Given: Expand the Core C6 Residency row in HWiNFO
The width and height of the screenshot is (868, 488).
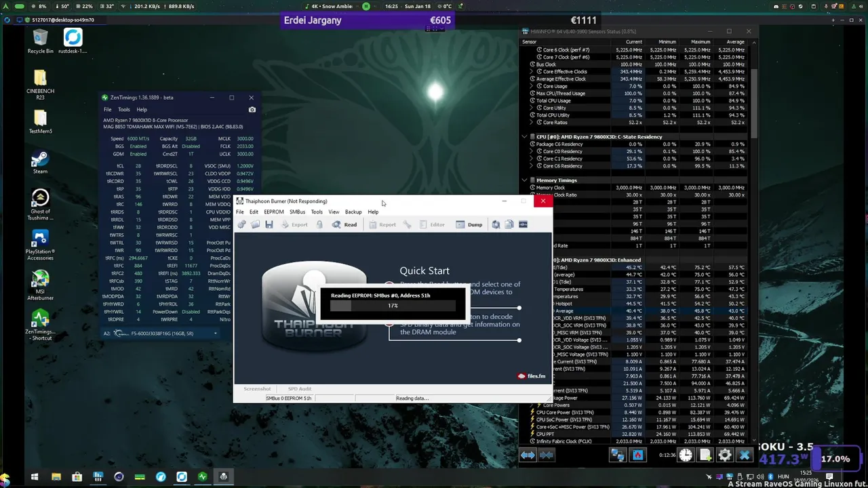Looking at the screenshot, I should 532,166.
